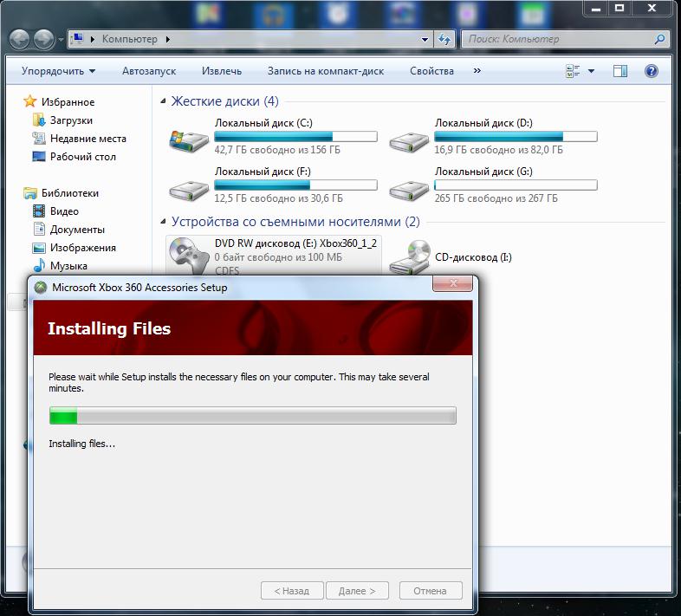This screenshot has width=681, height=616.
Task: Click the C: drive capacity bar
Action: pos(295,136)
